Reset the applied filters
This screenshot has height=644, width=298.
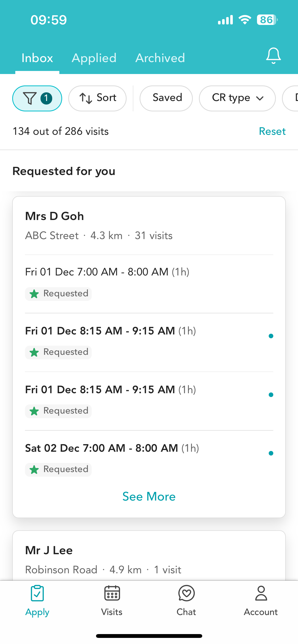pyautogui.click(x=272, y=131)
